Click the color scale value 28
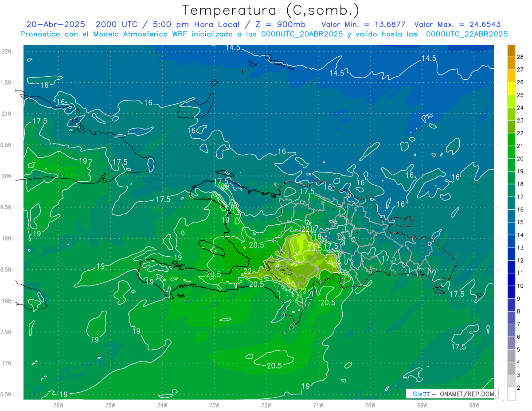Screen dimensions: 532x411 click(520, 57)
